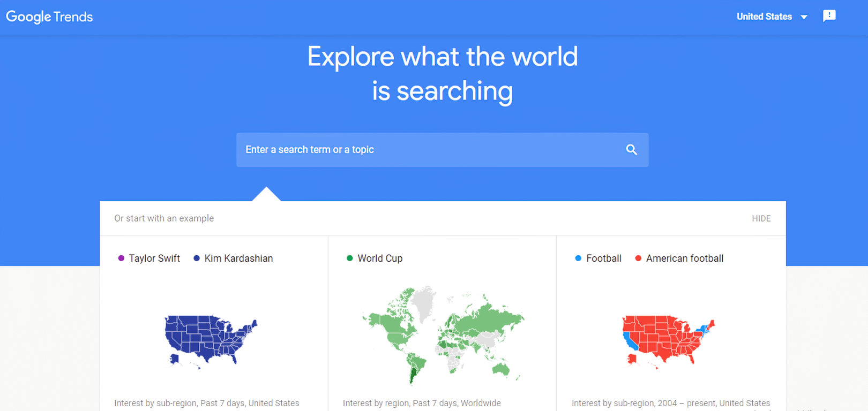Click the Google Trends logo
Viewport: 868px width, 411px height.
pyautogui.click(x=49, y=17)
